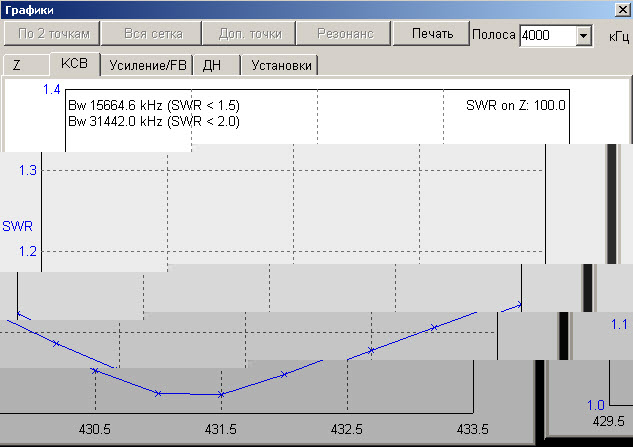Click the blue SWR axis label
The width and height of the screenshot is (633, 447).
[x=17, y=226]
